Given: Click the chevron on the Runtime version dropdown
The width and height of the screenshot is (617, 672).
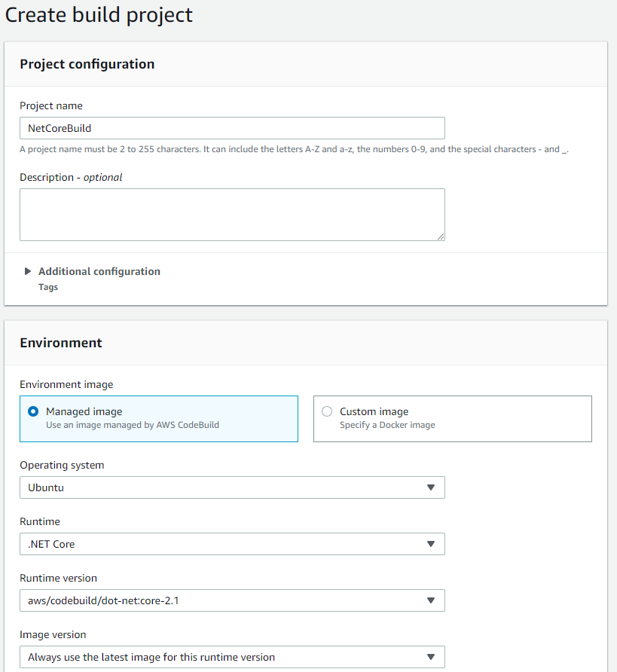Looking at the screenshot, I should click(432, 600).
